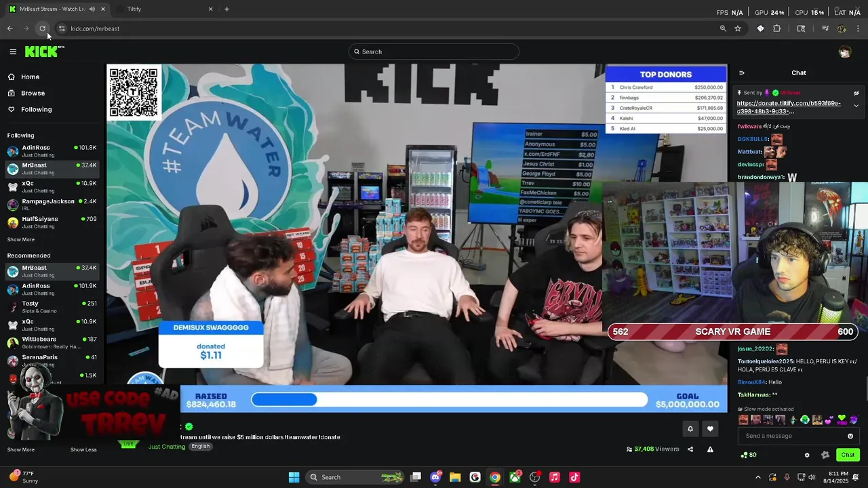Expand Recommended list with bottom Show More

coord(21,449)
